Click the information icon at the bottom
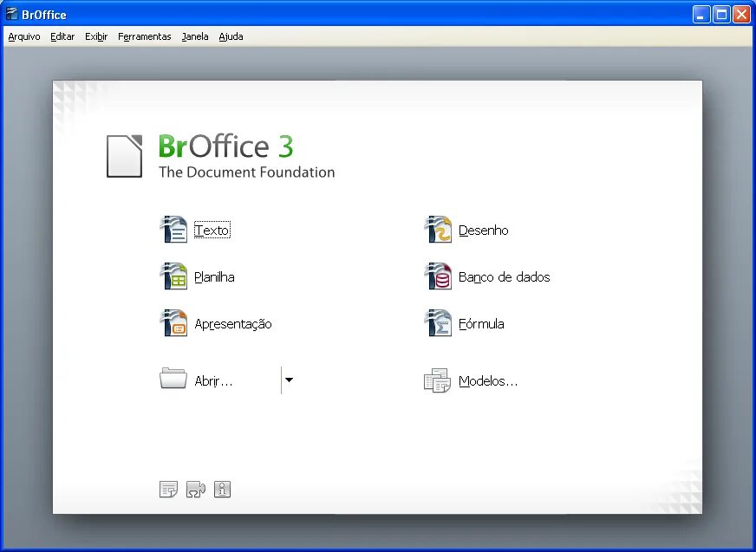756x552 pixels. point(222,490)
